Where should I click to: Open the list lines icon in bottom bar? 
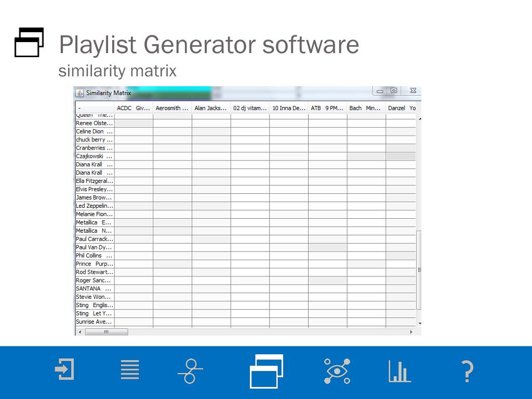(x=130, y=369)
